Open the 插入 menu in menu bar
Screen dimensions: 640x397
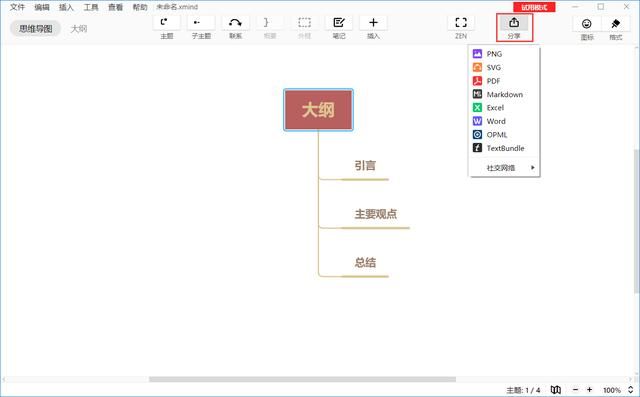point(66,7)
